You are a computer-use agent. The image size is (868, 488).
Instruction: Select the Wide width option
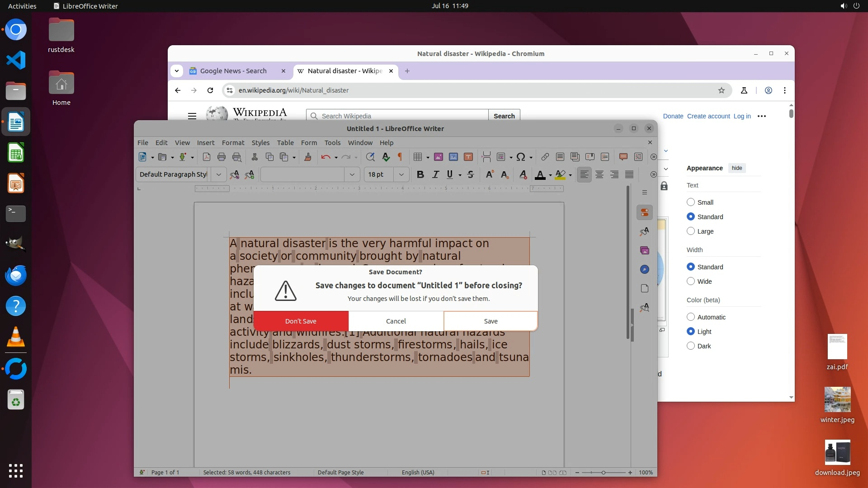pyautogui.click(x=691, y=281)
